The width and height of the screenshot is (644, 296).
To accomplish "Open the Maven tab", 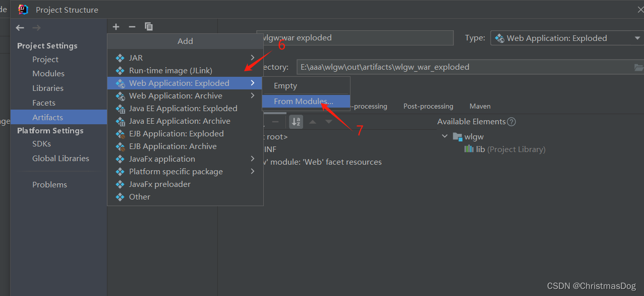I will [x=480, y=106].
